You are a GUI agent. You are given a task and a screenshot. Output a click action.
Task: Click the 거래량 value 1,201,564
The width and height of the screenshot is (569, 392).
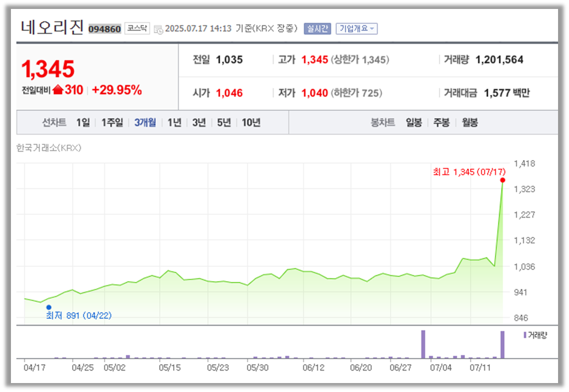499,60
